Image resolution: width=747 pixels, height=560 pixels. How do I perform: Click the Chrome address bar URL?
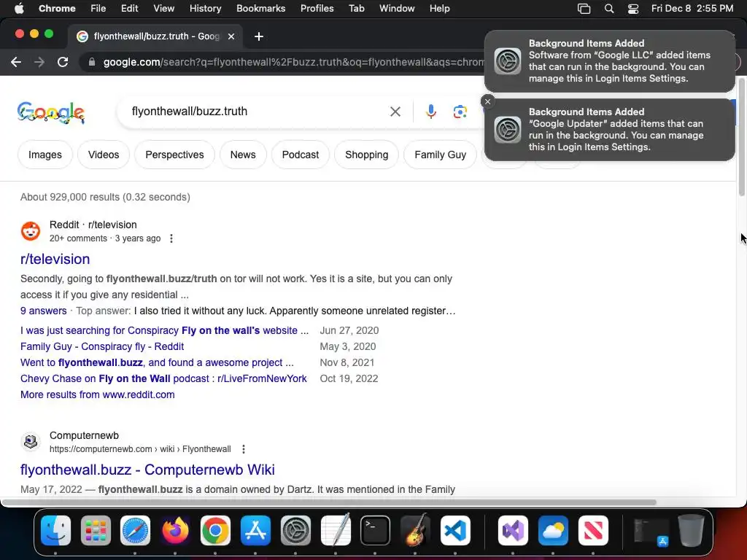coord(293,62)
